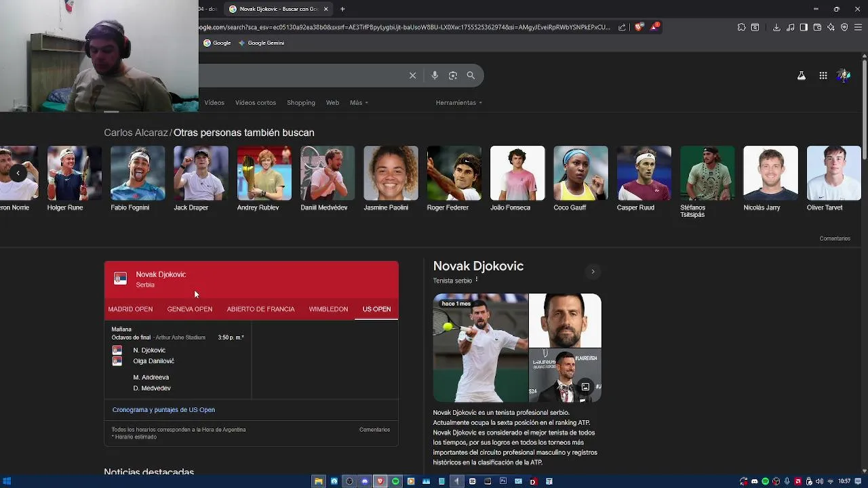Select Jasmine Paolini's card
The width and height of the screenshot is (868, 488).
391,179
